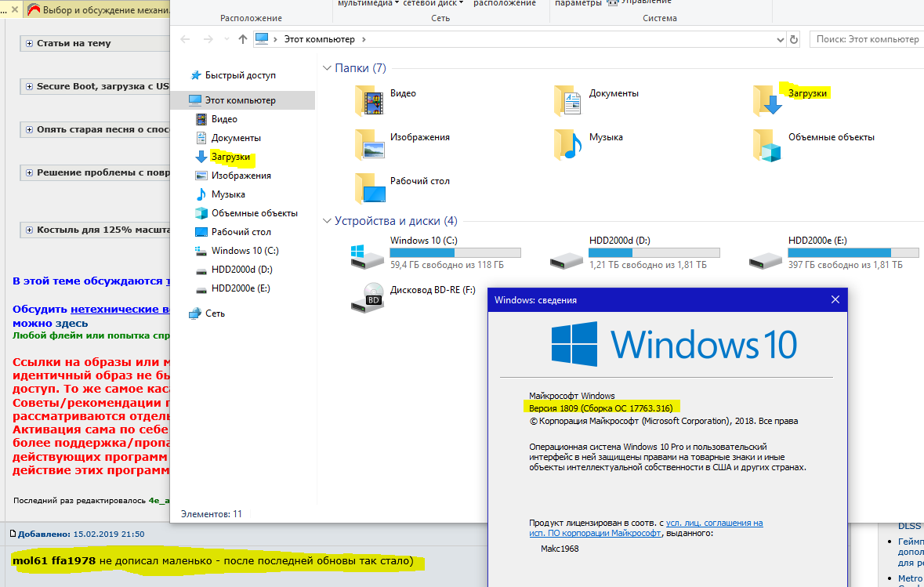Close the Windows: сведения dialog
Screen dimensions: 924x587
[x=835, y=299]
